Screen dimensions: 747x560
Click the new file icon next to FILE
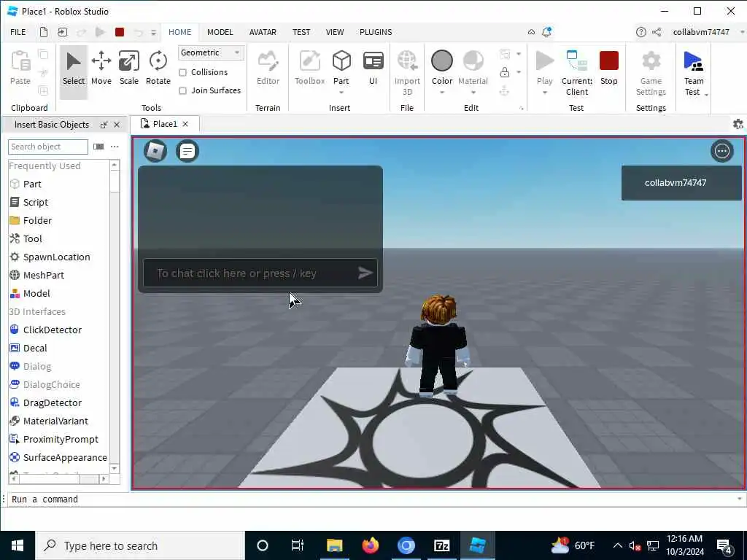tap(43, 32)
